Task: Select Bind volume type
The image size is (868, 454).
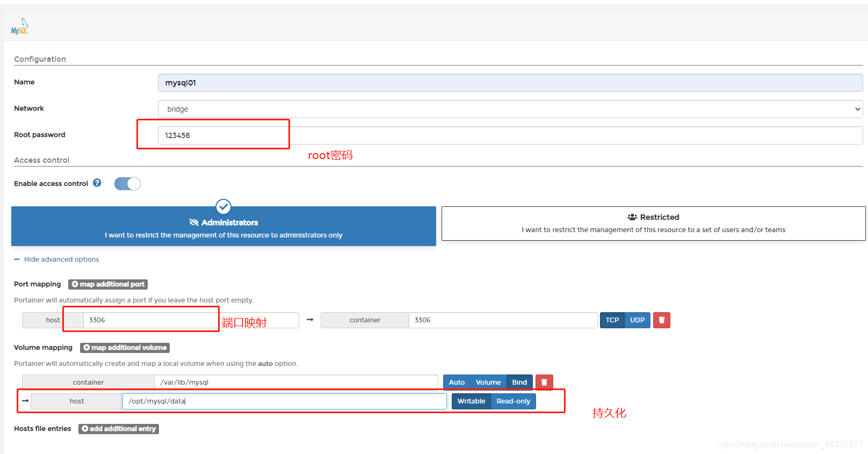Action: (519, 383)
